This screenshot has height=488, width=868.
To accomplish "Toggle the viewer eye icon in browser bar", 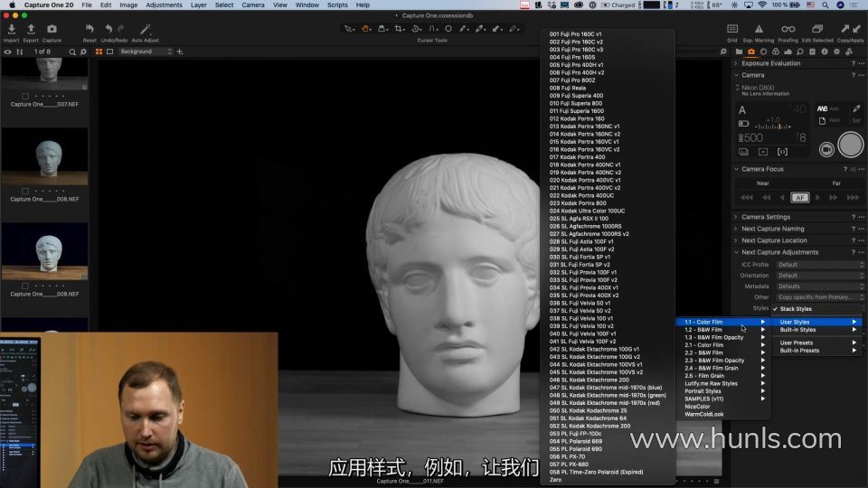I will (x=8, y=52).
